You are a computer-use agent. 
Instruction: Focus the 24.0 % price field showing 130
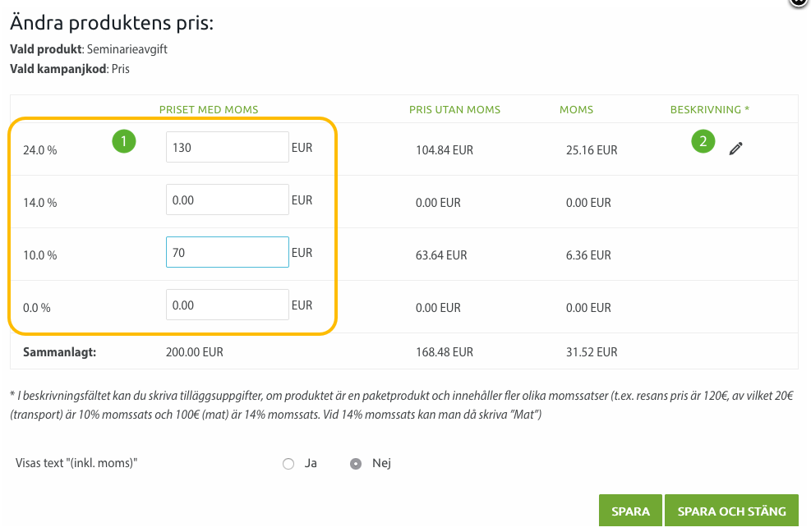pos(227,147)
